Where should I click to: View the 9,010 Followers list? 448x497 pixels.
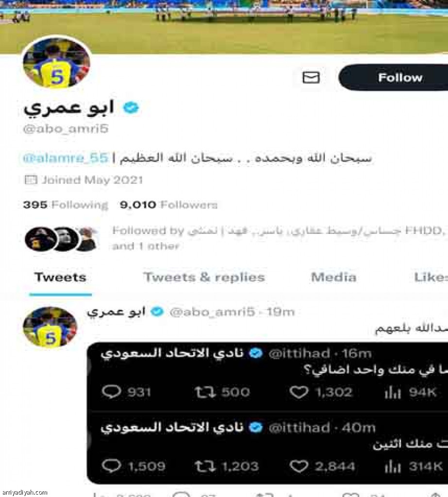(x=169, y=205)
